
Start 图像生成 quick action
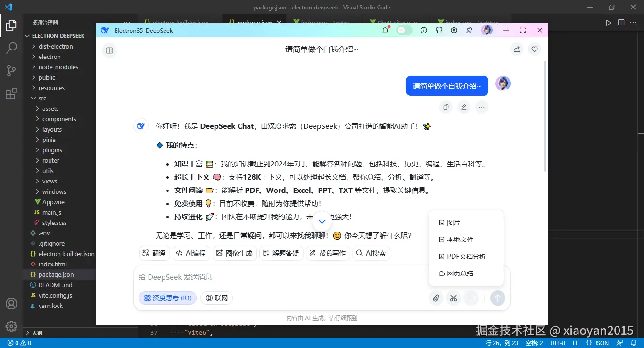[234, 253]
